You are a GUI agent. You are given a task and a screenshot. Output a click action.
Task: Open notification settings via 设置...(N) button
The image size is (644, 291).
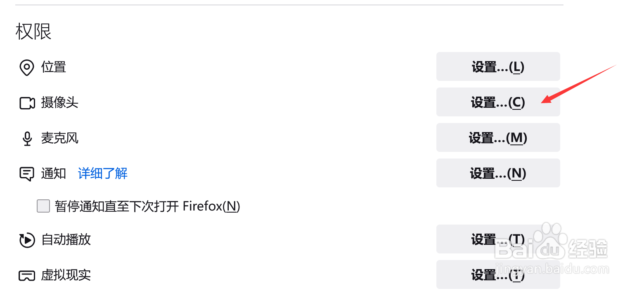click(498, 173)
